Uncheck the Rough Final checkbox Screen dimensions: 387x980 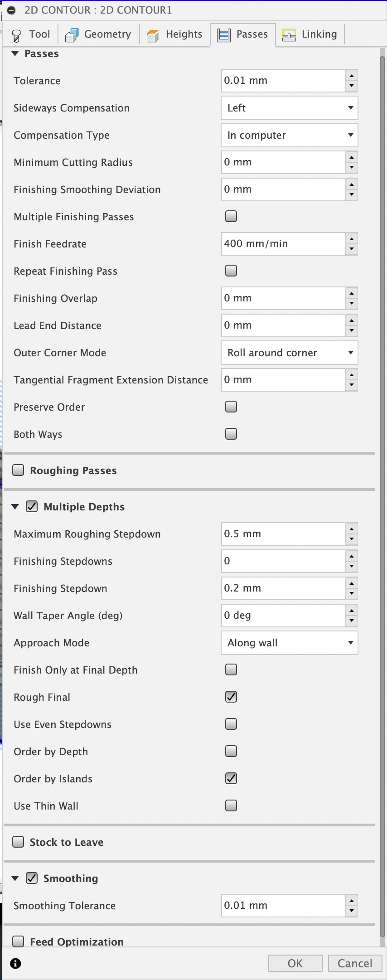click(x=231, y=697)
